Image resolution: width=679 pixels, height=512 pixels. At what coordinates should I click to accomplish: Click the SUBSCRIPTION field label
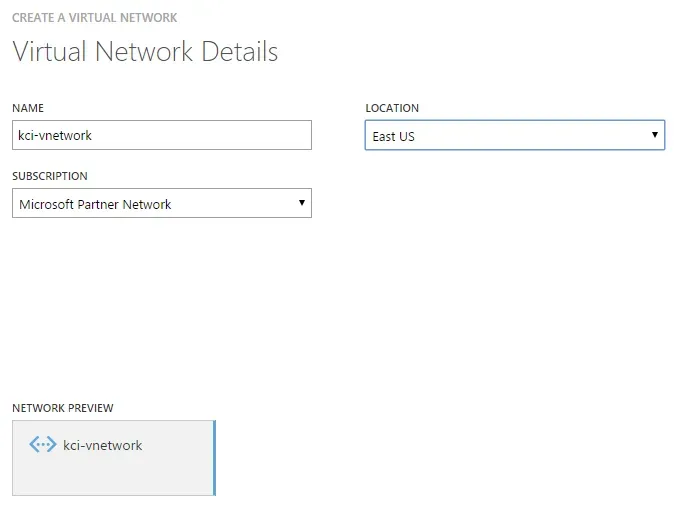tap(50, 176)
